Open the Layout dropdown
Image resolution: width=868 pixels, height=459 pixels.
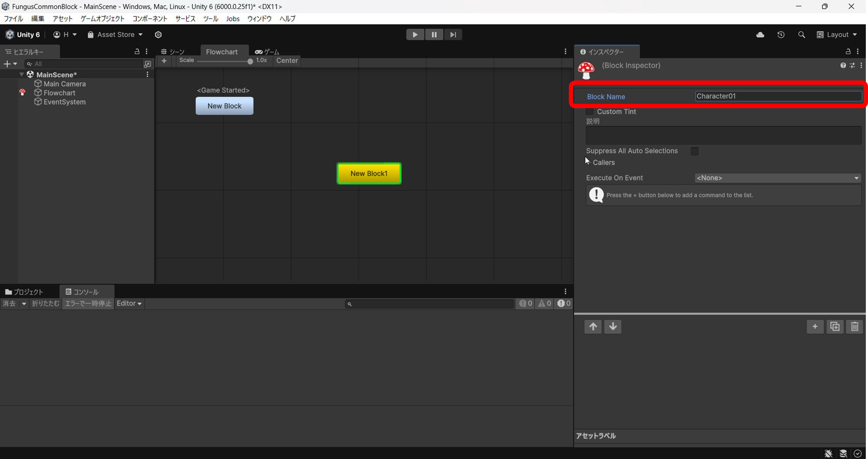[836, 34]
